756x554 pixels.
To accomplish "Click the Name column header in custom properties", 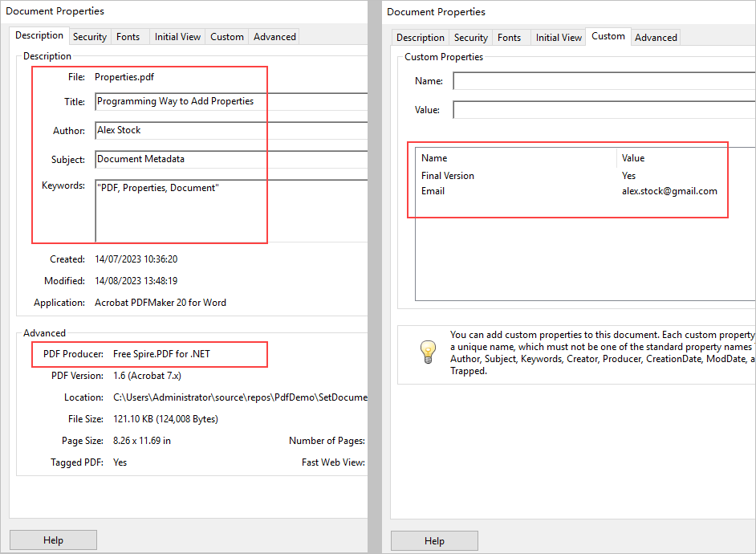I will coord(435,157).
